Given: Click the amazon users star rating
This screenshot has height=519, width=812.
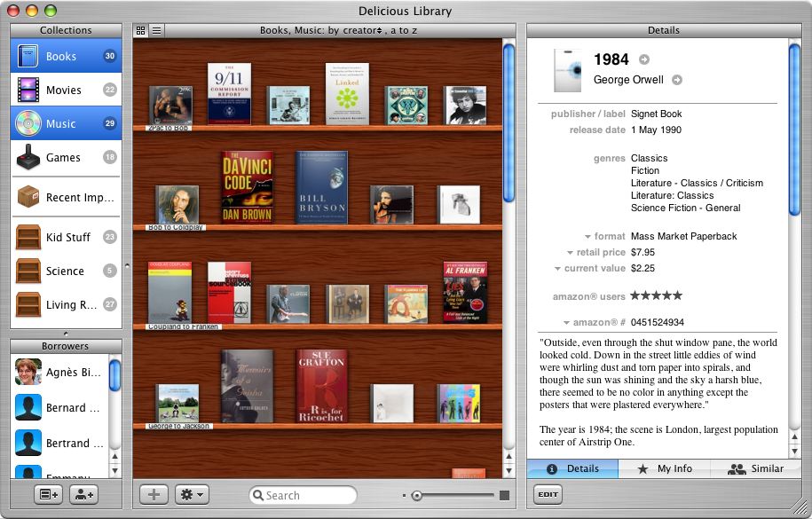Looking at the screenshot, I should [x=656, y=295].
